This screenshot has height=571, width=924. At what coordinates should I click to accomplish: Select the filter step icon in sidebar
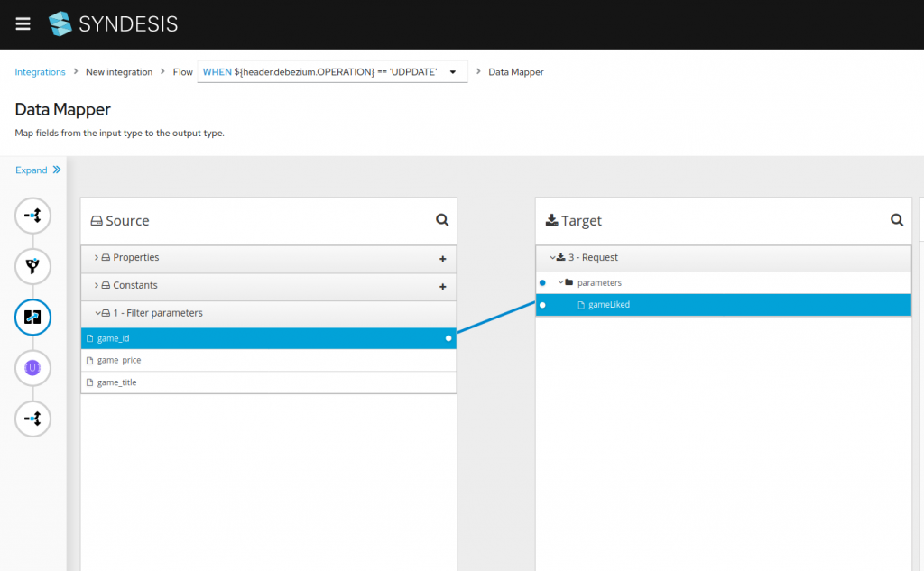[32, 266]
